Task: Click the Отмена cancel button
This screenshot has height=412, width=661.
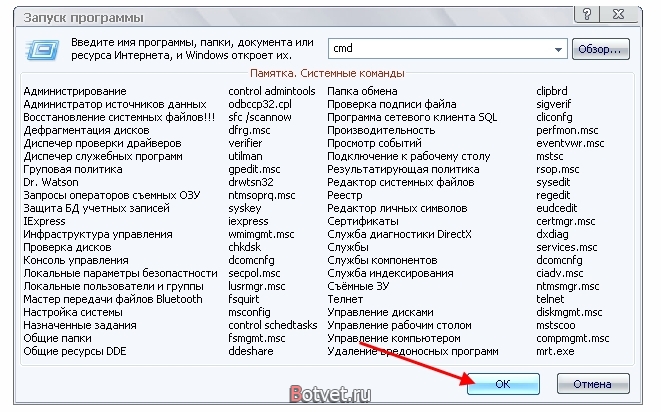Action: (593, 384)
